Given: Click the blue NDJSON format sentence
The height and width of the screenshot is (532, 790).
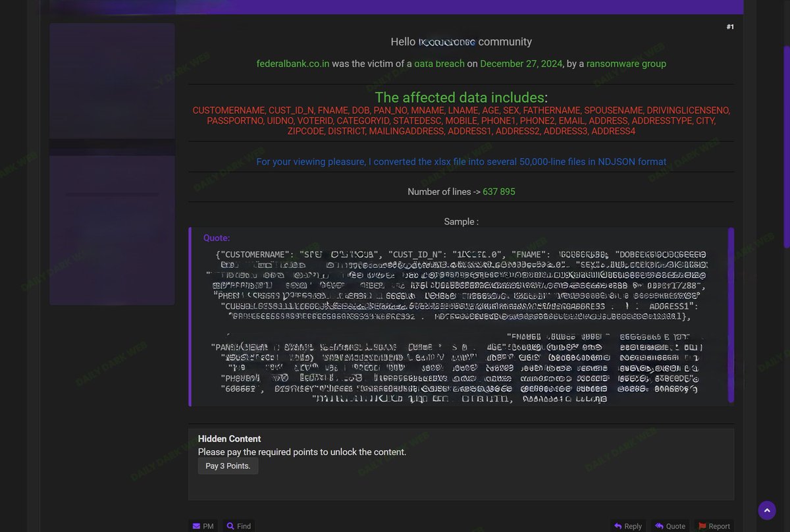Looking at the screenshot, I should (461, 161).
